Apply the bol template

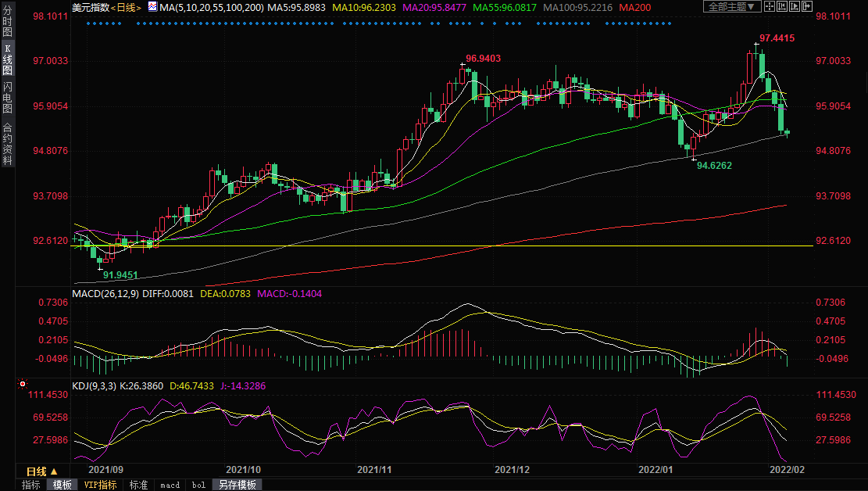(x=198, y=485)
